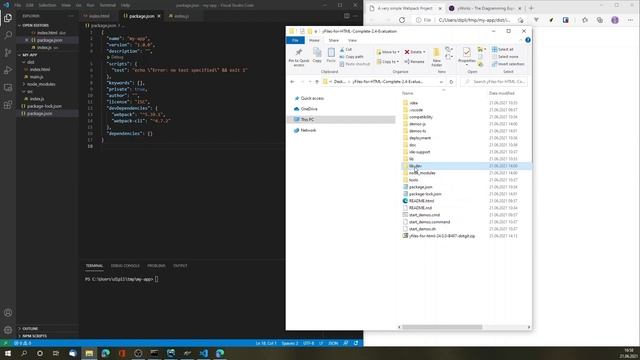
Task: Open the Search view in VS Code activity bar
Action: (x=8, y=35)
